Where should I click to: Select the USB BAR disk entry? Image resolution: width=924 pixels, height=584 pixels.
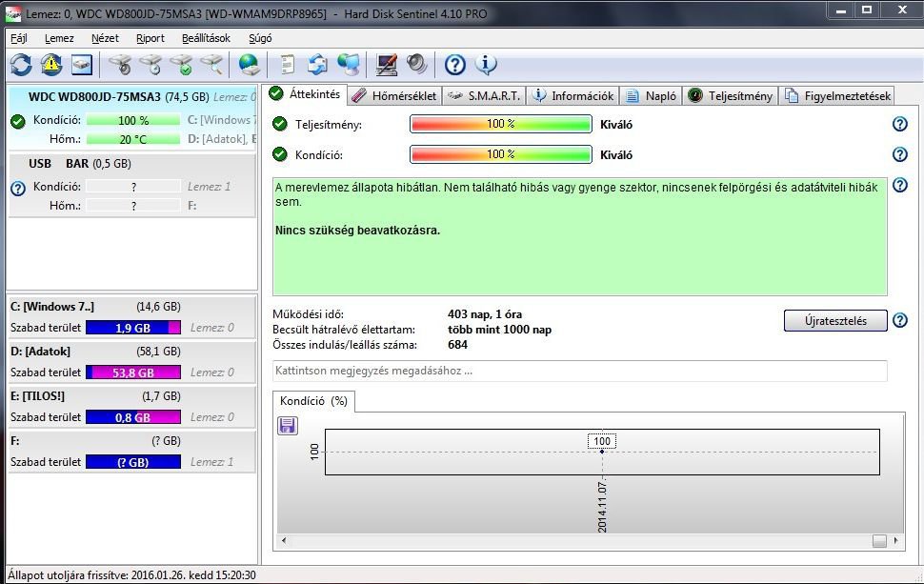(x=131, y=185)
